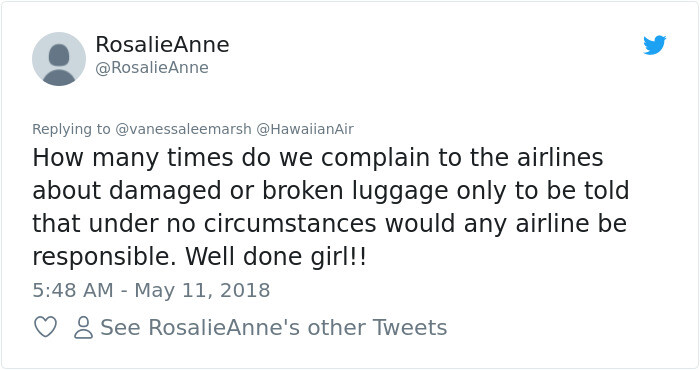Open the @vanessaleemarsh mention link
The image size is (700, 370).
click(x=183, y=129)
